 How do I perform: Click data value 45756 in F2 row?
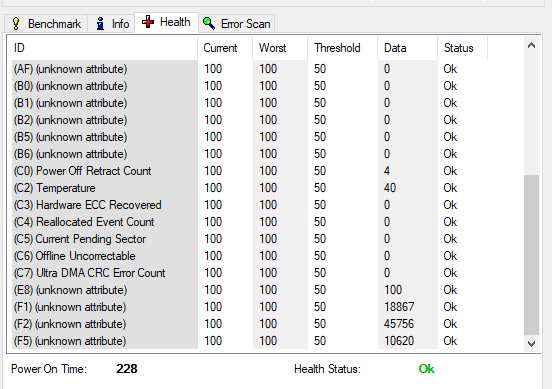[399, 324]
